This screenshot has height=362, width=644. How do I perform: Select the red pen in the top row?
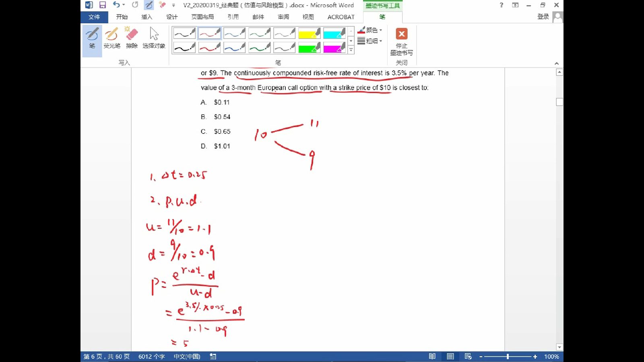click(x=209, y=33)
